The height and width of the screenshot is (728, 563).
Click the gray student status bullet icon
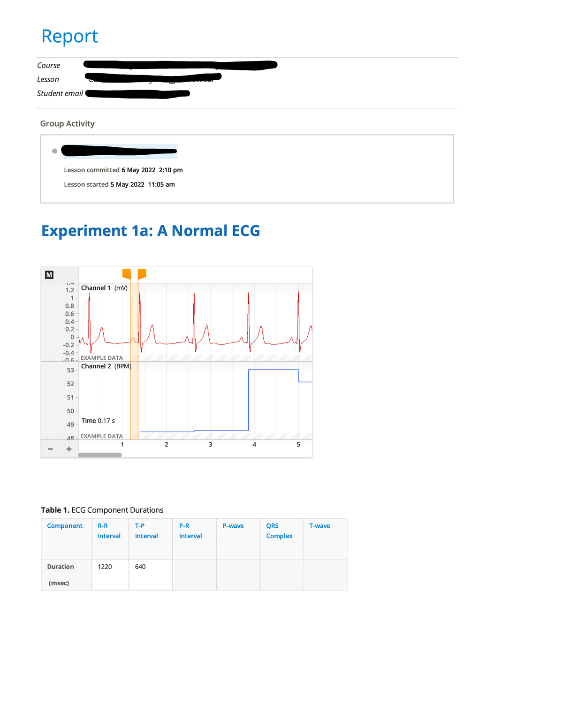pyautogui.click(x=55, y=151)
